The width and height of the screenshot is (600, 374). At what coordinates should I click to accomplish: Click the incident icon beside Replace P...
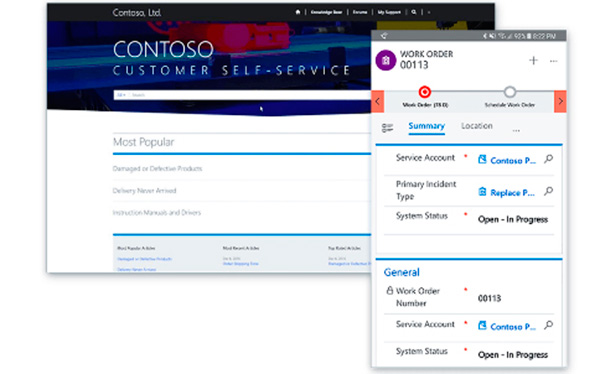pos(482,191)
